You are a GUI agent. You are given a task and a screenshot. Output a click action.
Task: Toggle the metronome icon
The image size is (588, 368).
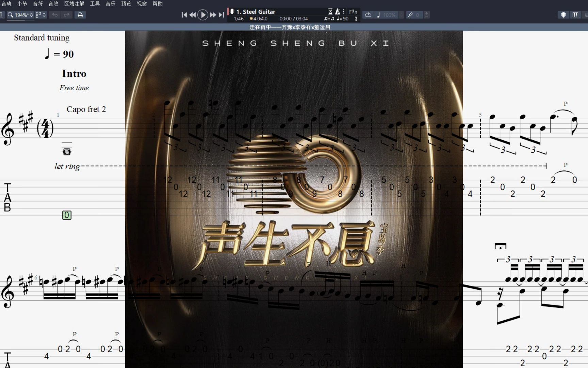click(x=338, y=12)
